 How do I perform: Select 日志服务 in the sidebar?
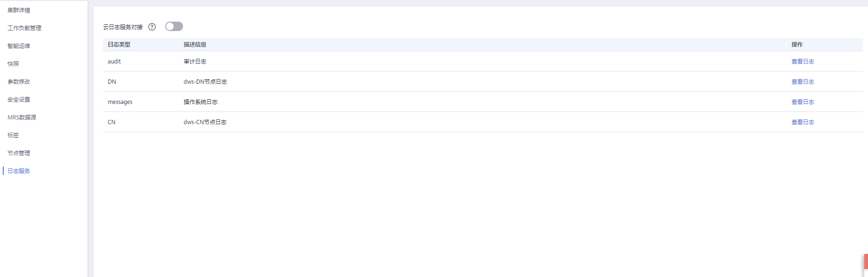click(19, 171)
